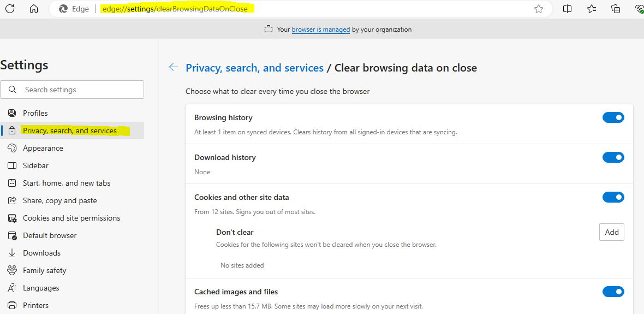The image size is (644, 314).
Task: Open Languages settings
Action: 72,288
